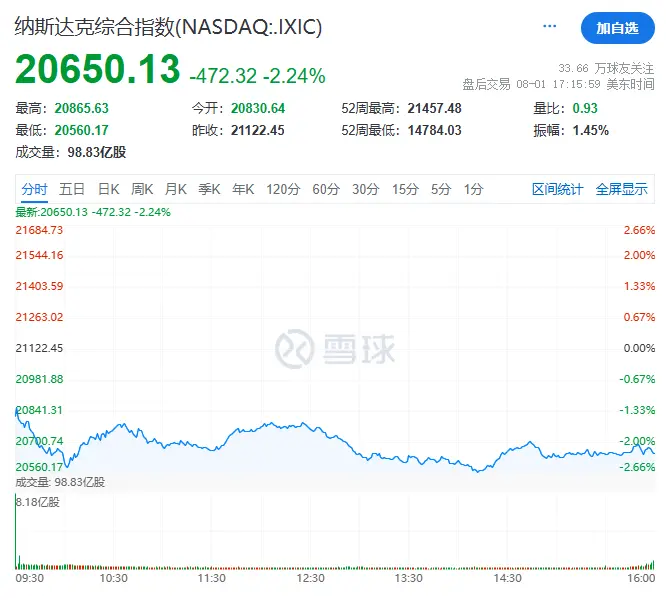The image size is (666, 600).
Task: Click the 今开 value 20830.64
Action: [258, 108]
